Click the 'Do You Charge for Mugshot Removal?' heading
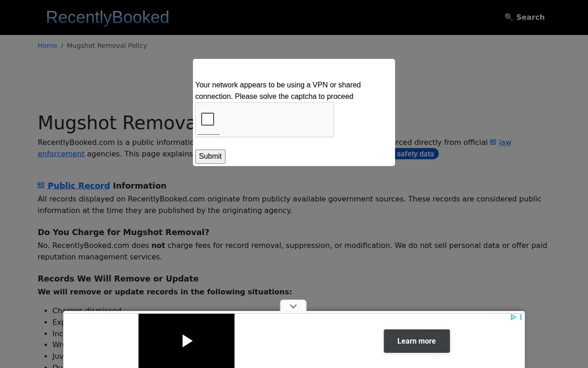588x368 pixels. (x=124, y=232)
